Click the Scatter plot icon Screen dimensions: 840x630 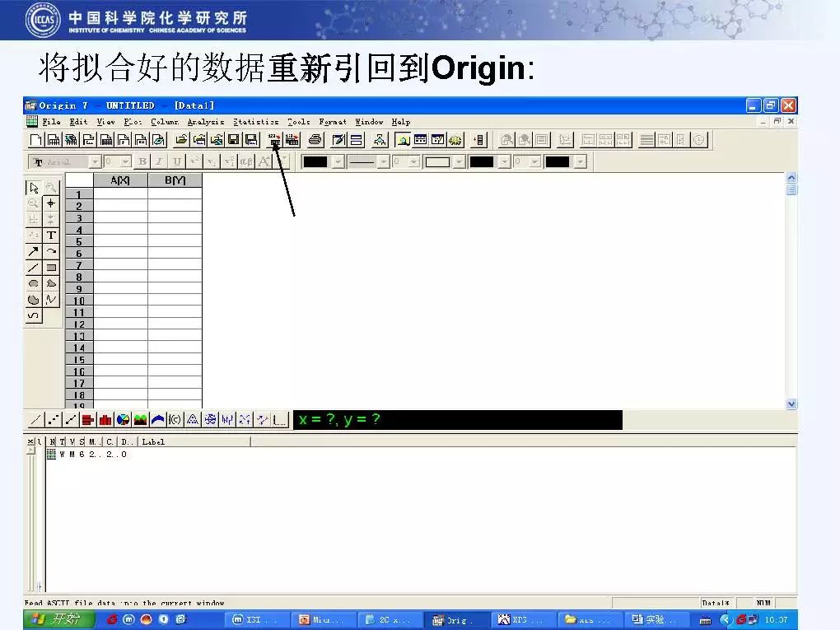[x=53, y=420]
